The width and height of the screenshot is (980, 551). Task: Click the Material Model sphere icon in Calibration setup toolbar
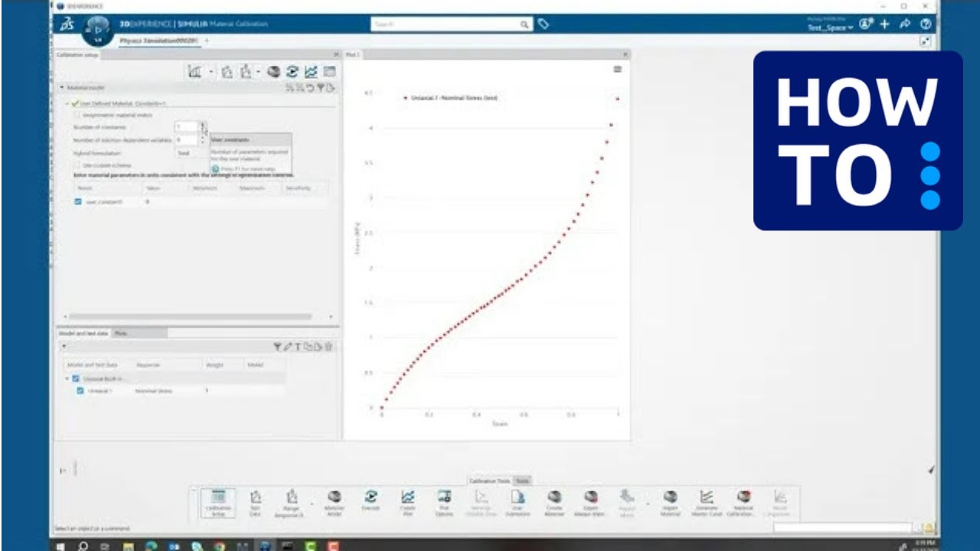click(x=273, y=71)
